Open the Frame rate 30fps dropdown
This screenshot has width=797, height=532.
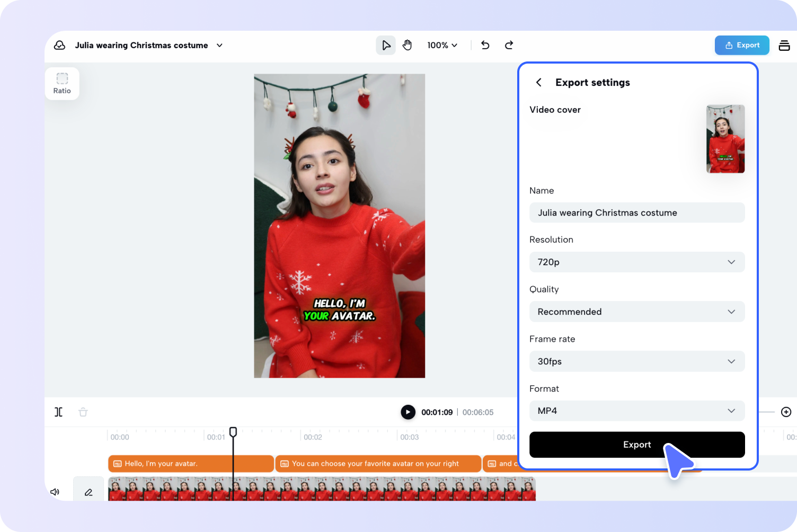coord(637,361)
